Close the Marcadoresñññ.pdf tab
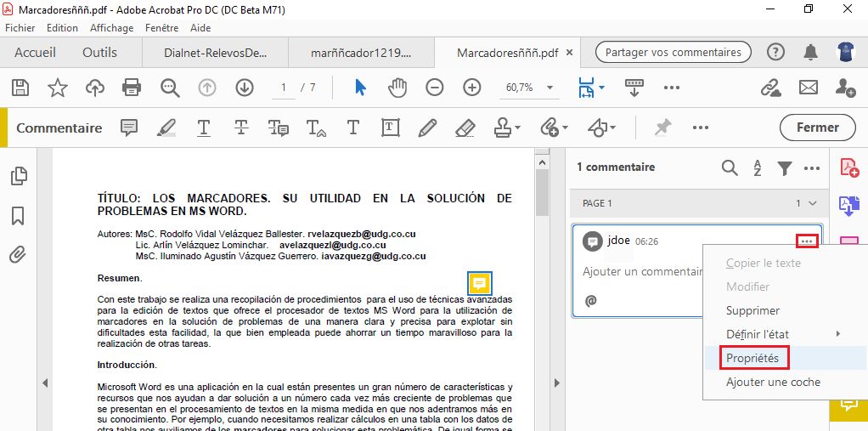This screenshot has height=431, width=868. pyautogui.click(x=570, y=54)
